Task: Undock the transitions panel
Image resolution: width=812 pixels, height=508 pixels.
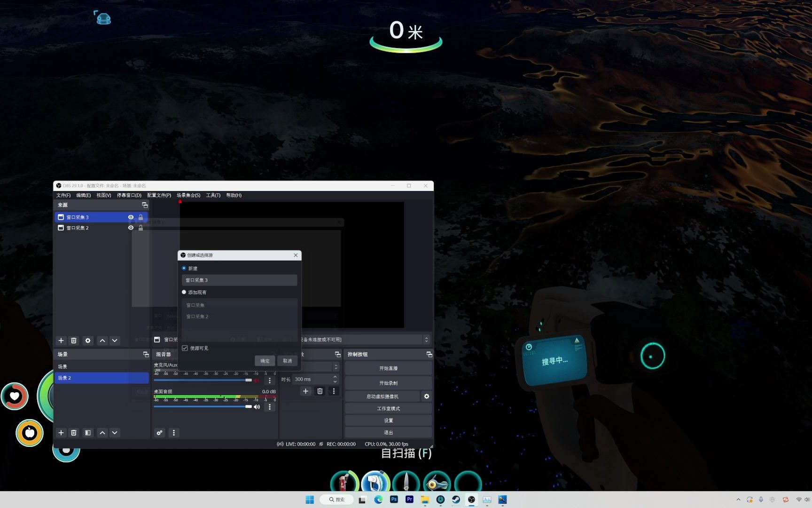Action: [337, 354]
